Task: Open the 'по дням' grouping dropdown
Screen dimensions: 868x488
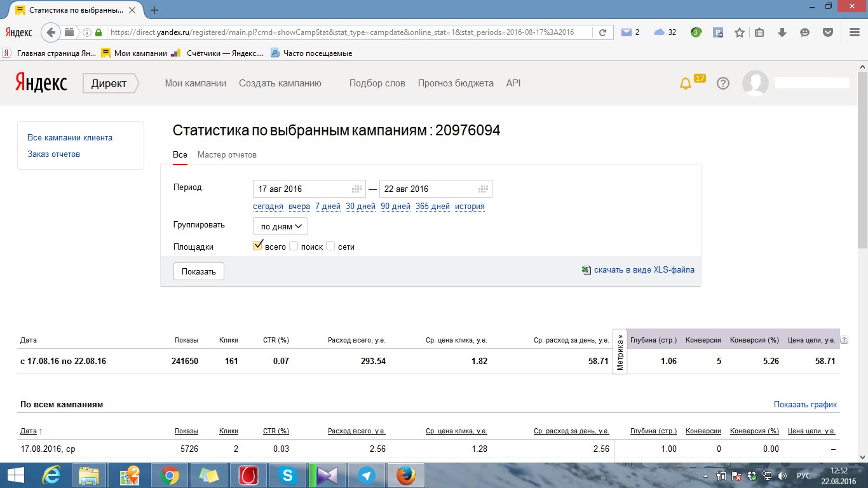Action: point(280,226)
